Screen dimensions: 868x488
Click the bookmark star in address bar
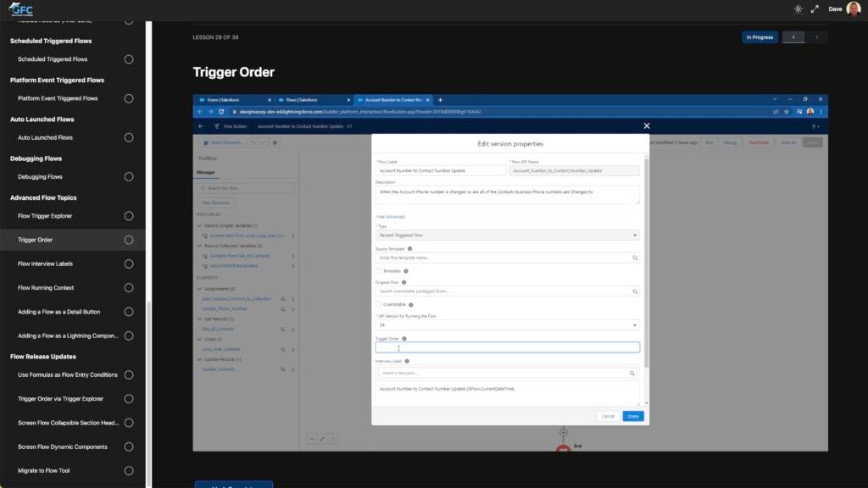coord(786,112)
